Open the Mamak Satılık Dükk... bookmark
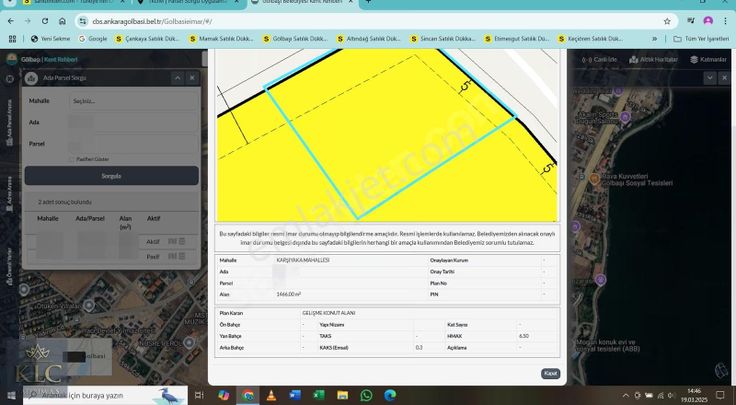The width and height of the screenshot is (736, 405). point(221,39)
